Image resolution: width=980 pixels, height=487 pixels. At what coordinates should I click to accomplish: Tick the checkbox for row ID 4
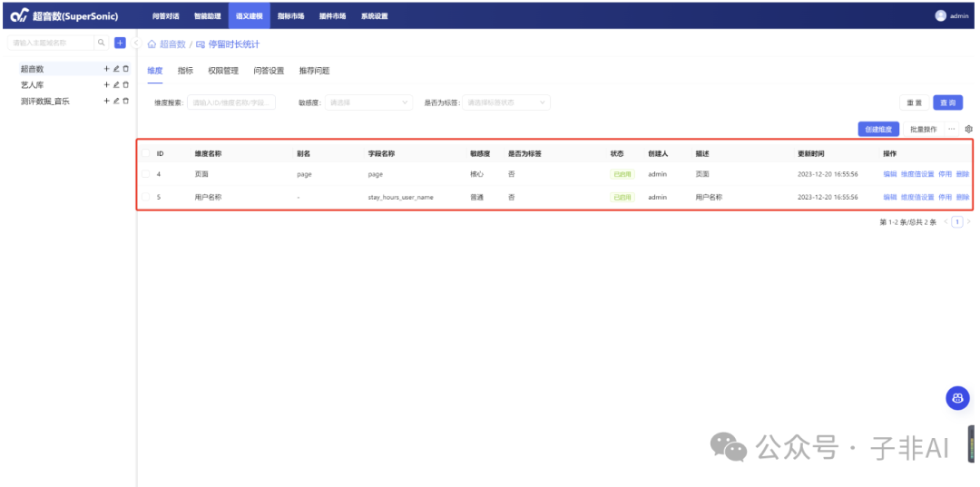point(146,173)
